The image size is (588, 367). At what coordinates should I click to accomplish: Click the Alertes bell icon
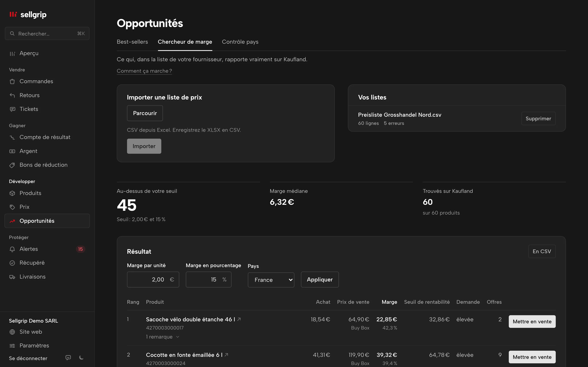[12, 249]
